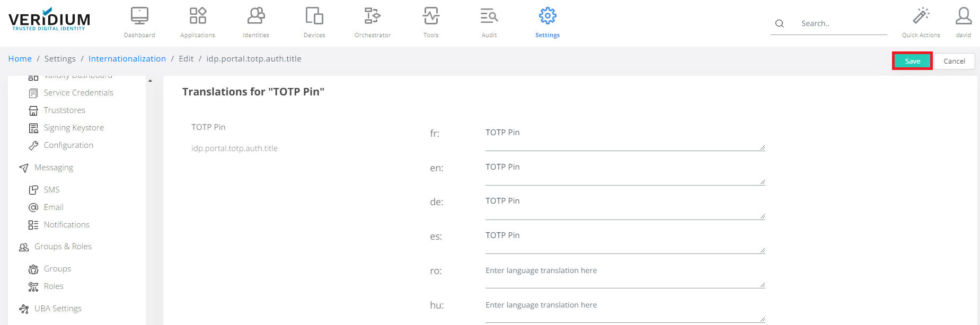Open the Devices icon in navigation

(x=314, y=16)
